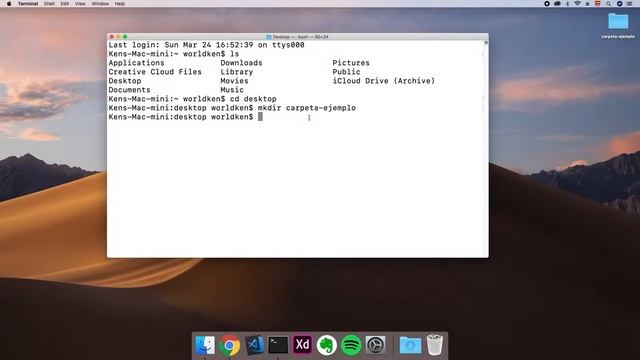Click the Terminal icon in the Dock
640x360 pixels.
click(x=278, y=345)
